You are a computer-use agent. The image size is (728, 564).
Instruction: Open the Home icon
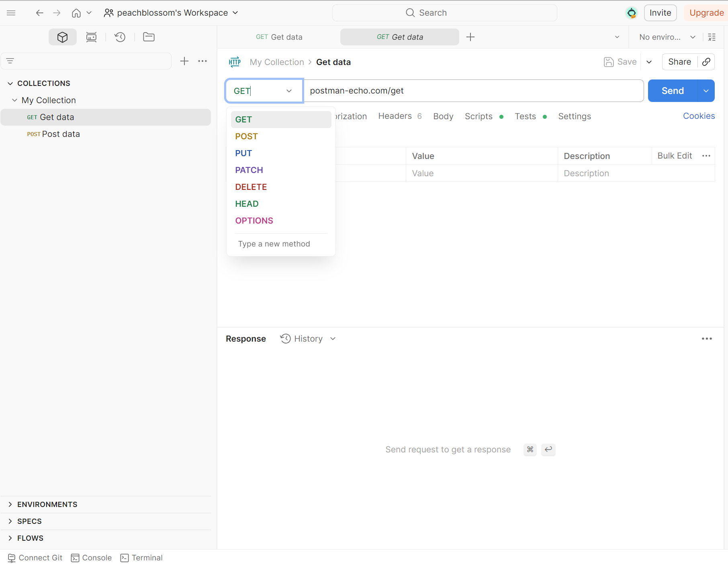76,13
